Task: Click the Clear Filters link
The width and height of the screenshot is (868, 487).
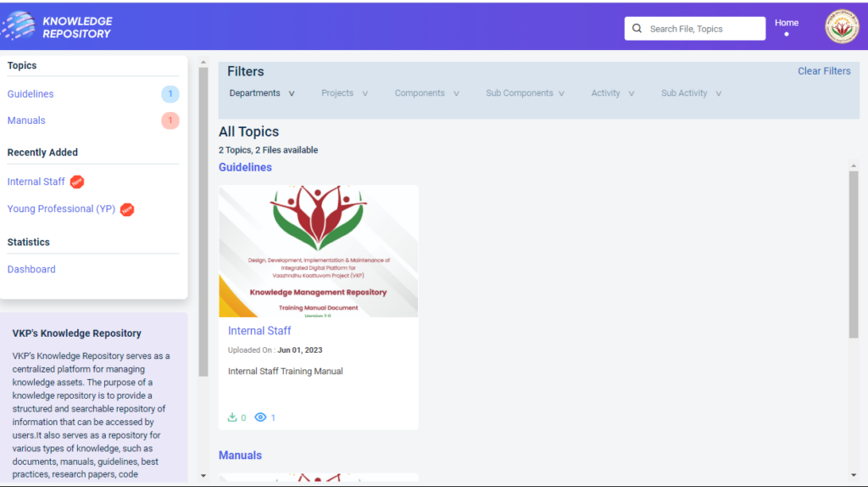Action: point(824,71)
